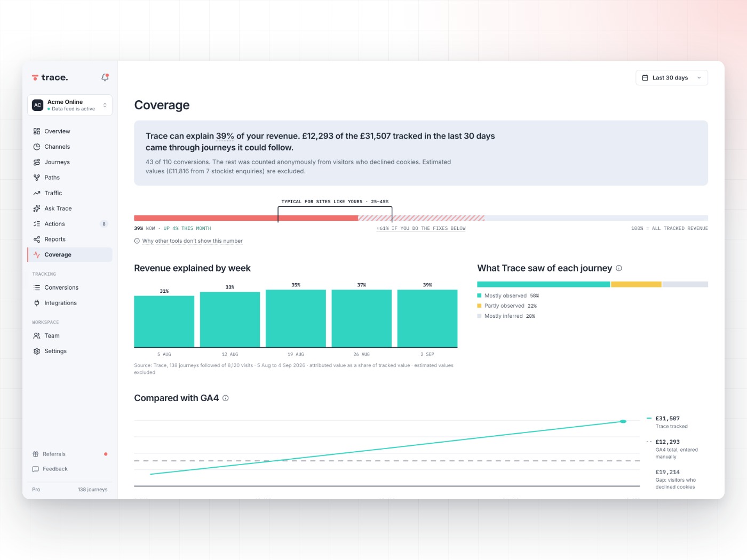Click the Settings gear icon

[37, 351]
